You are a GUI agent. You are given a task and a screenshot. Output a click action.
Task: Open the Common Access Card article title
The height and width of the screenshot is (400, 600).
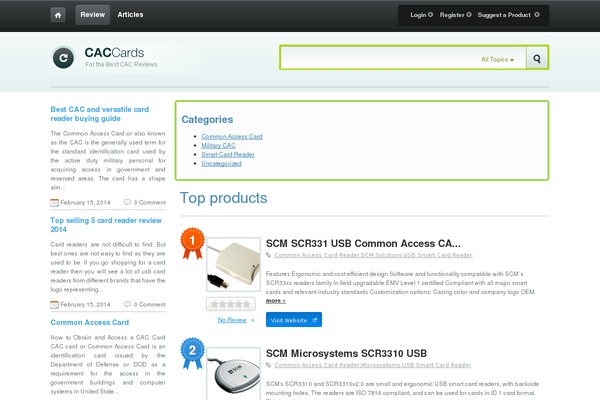tap(90, 322)
